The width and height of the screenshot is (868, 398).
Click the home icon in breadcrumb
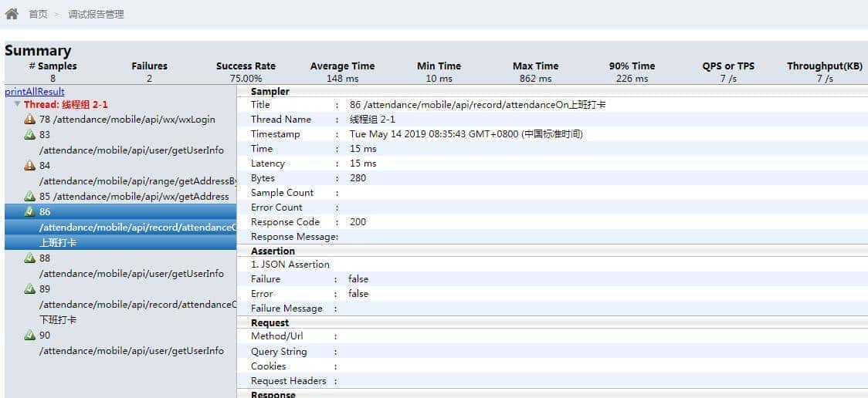pos(12,14)
